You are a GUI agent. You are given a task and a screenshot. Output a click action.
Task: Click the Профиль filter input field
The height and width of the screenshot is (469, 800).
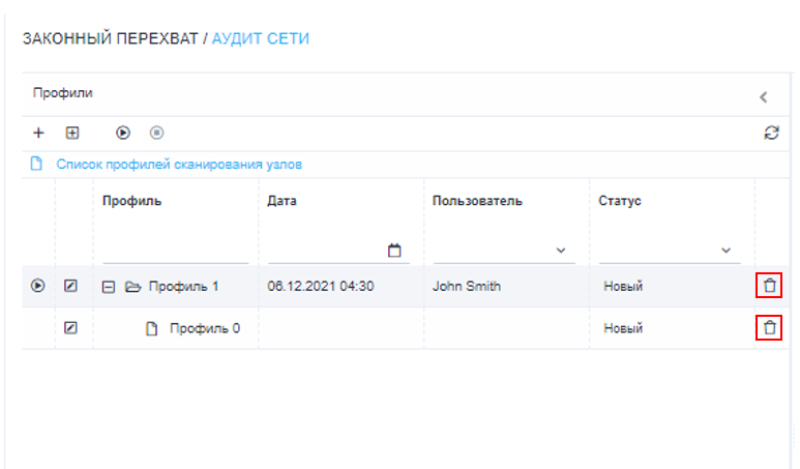click(174, 250)
